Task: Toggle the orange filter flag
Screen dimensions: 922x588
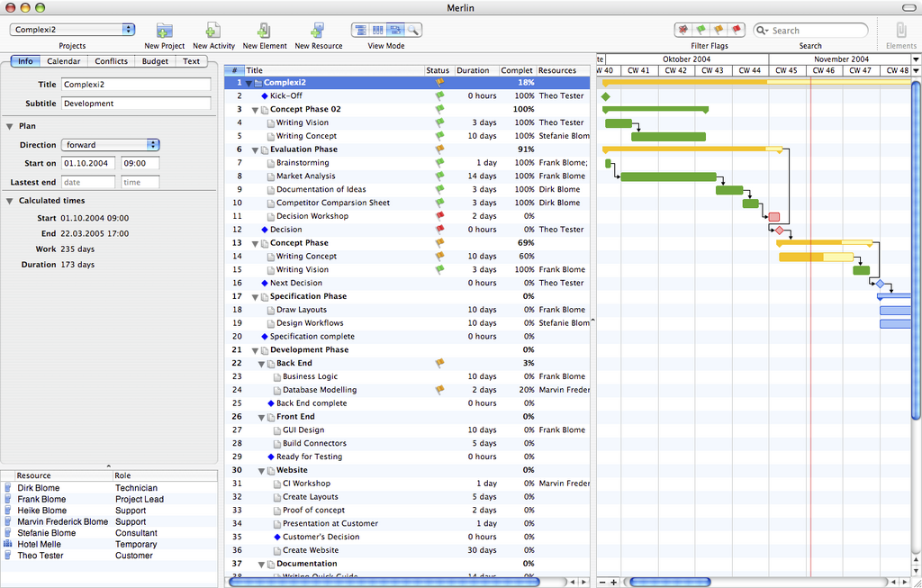Action: pyautogui.click(x=719, y=30)
